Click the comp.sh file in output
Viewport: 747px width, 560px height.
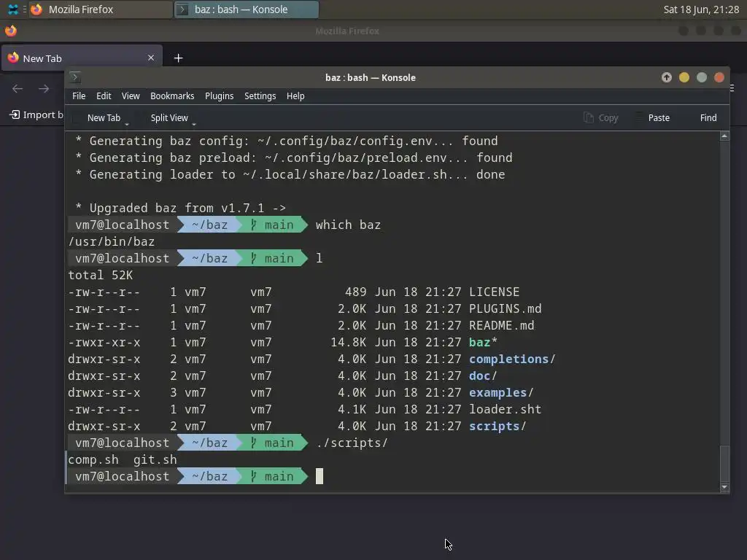(93, 459)
